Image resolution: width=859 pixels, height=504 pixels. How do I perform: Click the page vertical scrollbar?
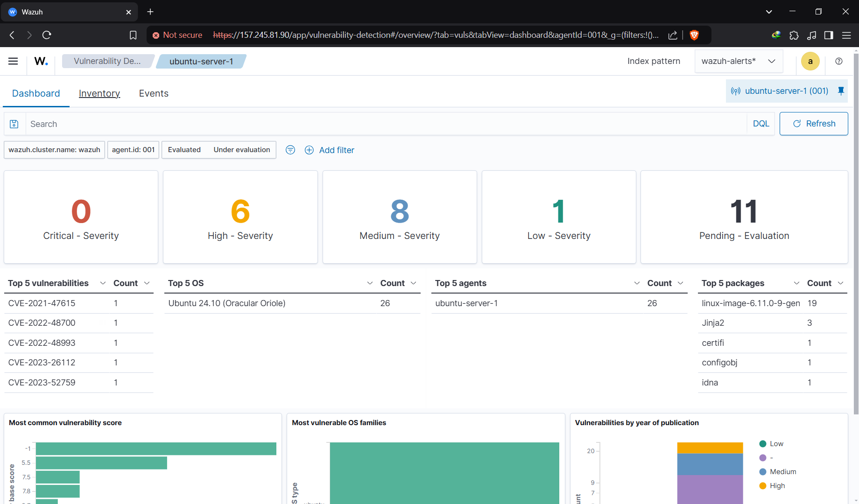point(856,233)
